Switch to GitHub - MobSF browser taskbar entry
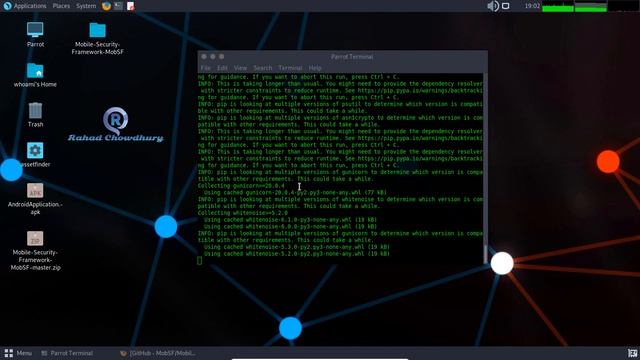 coord(158,353)
